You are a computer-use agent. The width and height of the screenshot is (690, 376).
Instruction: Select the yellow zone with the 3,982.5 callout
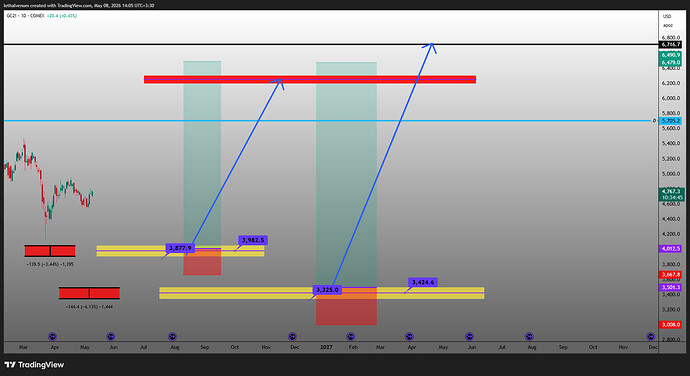coord(180,251)
